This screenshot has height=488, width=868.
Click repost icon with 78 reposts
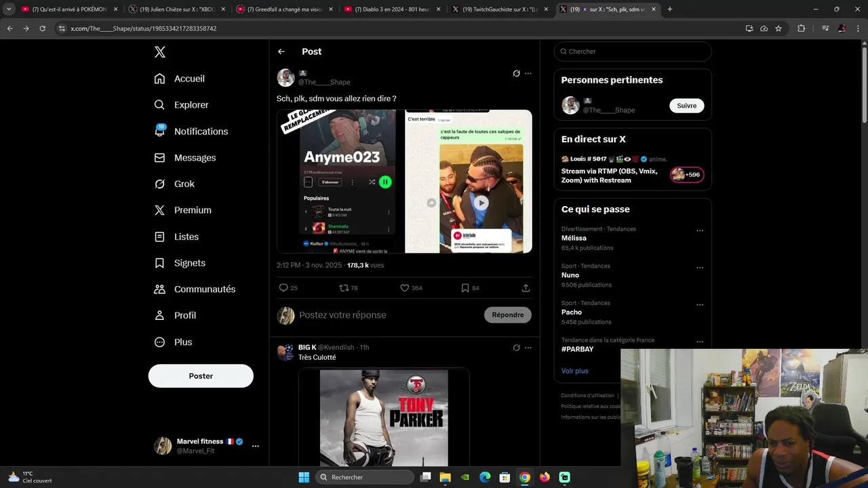(x=344, y=288)
